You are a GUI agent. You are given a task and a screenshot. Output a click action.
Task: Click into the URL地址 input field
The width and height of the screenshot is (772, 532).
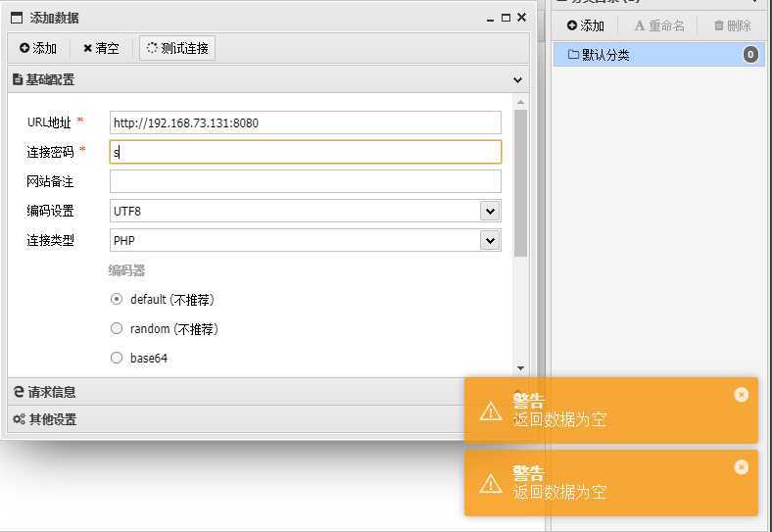coord(306,122)
